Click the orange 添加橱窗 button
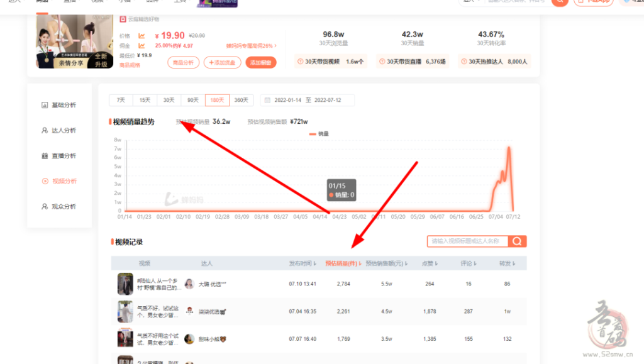The height and width of the screenshot is (364, 644). point(261,62)
